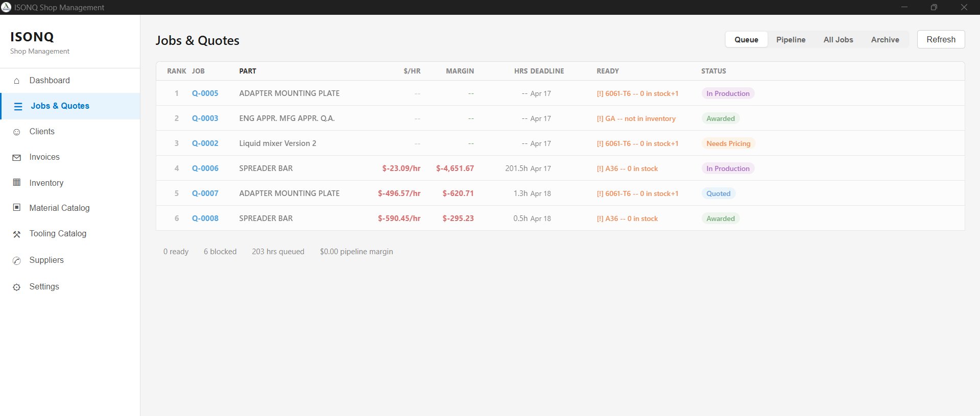Open job link Q-0008
Screen dimensions: 980x416
pos(205,218)
